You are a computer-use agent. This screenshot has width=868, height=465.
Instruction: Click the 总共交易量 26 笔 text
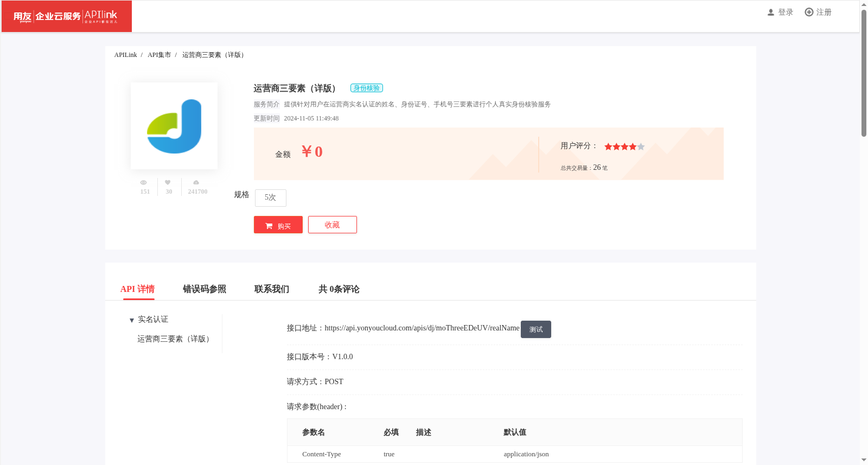(584, 168)
